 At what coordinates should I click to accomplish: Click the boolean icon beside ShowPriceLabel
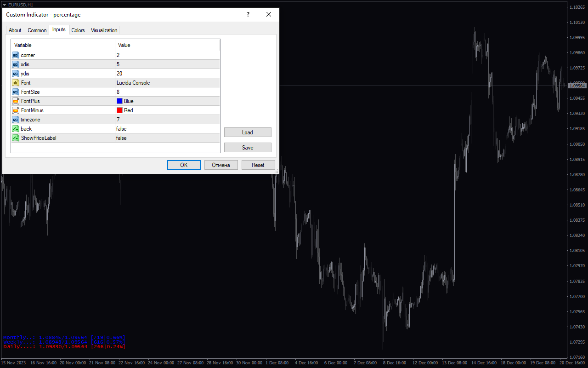[x=16, y=138]
